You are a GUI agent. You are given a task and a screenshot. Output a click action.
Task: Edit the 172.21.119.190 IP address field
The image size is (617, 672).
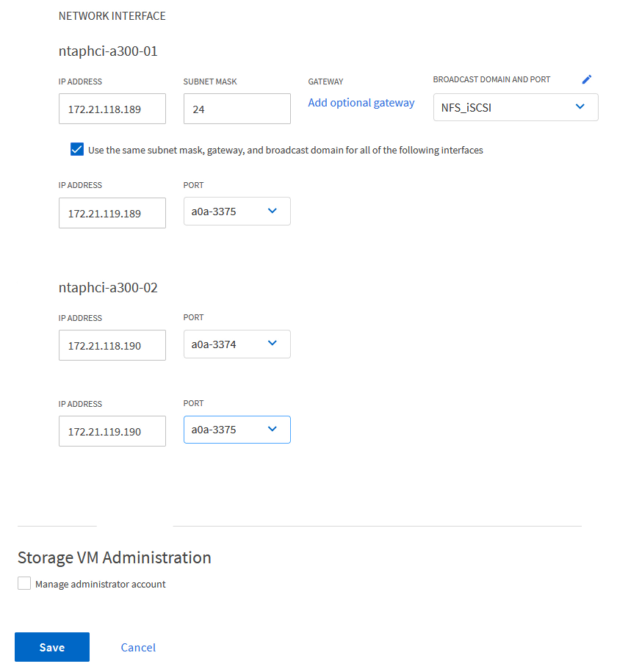(112, 431)
